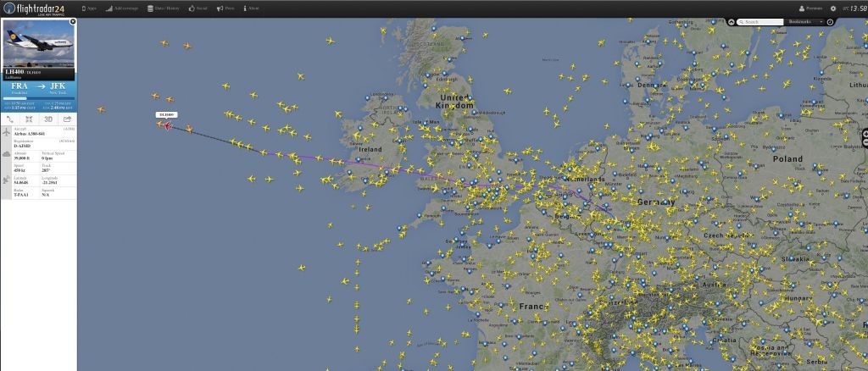
Task: Open the Apps menu
Action: [88, 8]
